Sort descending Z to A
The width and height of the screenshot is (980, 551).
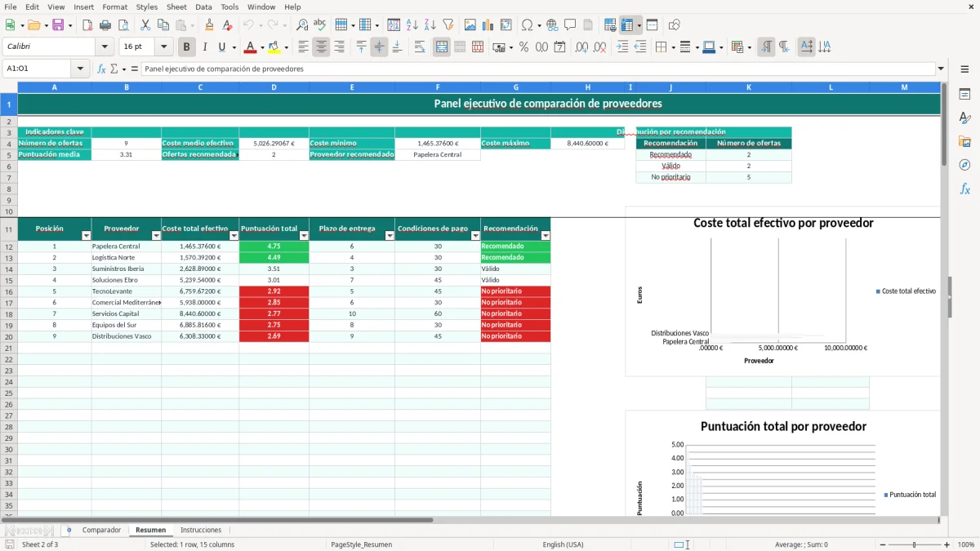[x=430, y=25]
